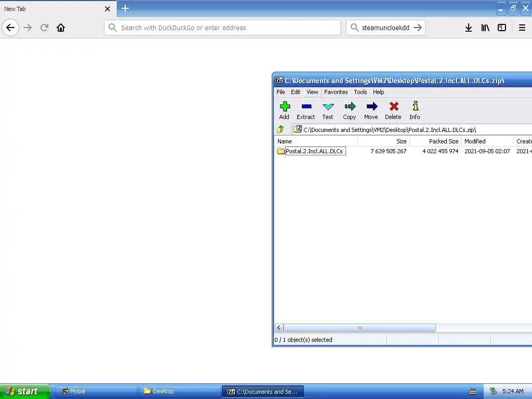Click the browser forward arrow
Viewport: 532px width, 399px height.
coord(28,28)
